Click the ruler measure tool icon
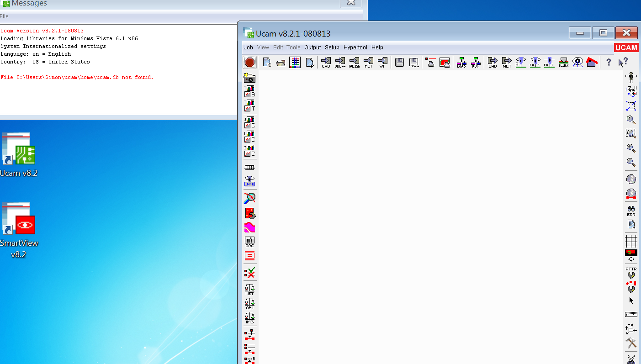Viewport: 641px width, 364px height. point(631,314)
